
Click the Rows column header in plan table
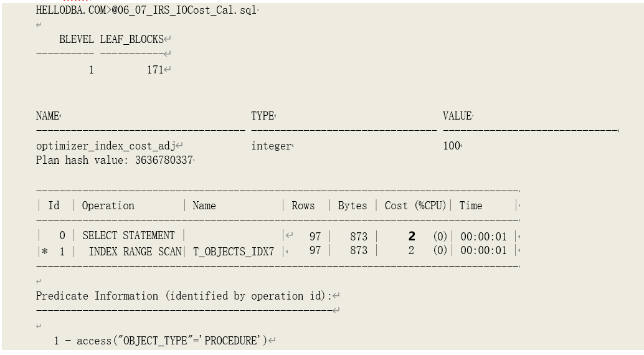point(303,206)
